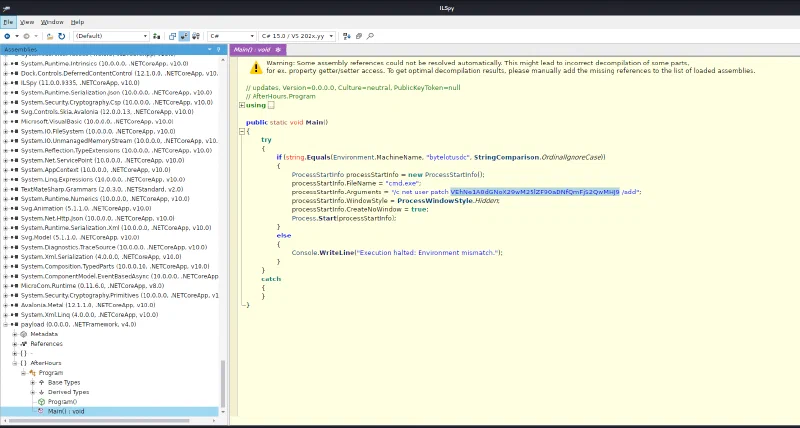
Task: Click the Assemblies panel vertical scrollbar
Action: [x=222, y=384]
